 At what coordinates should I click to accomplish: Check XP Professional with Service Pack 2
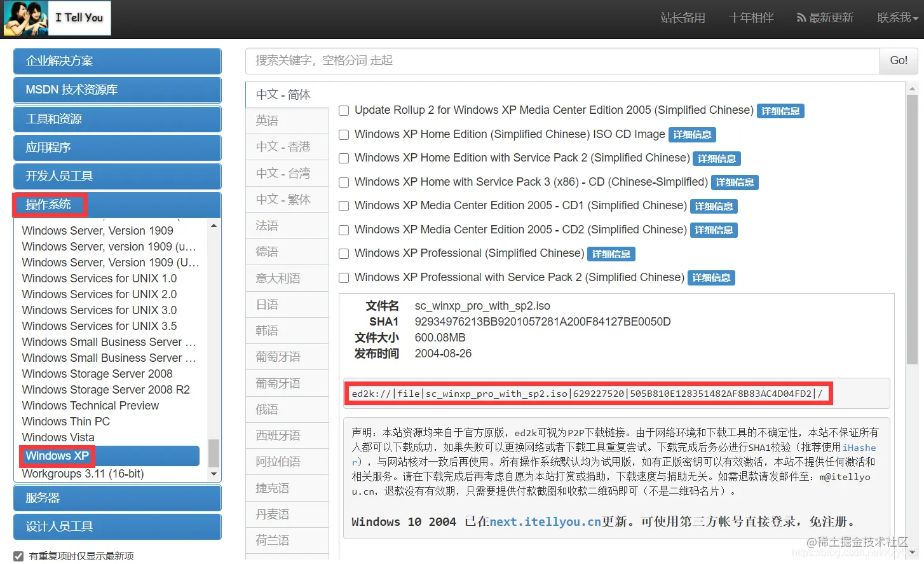(344, 278)
